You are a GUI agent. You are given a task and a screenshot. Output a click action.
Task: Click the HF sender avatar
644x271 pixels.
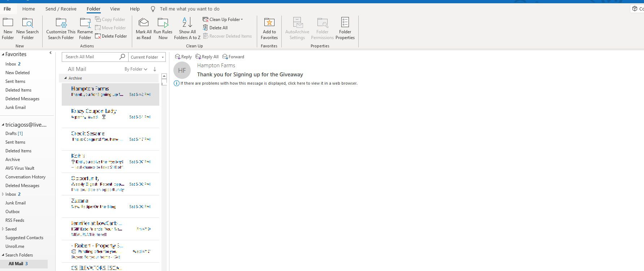(x=182, y=70)
